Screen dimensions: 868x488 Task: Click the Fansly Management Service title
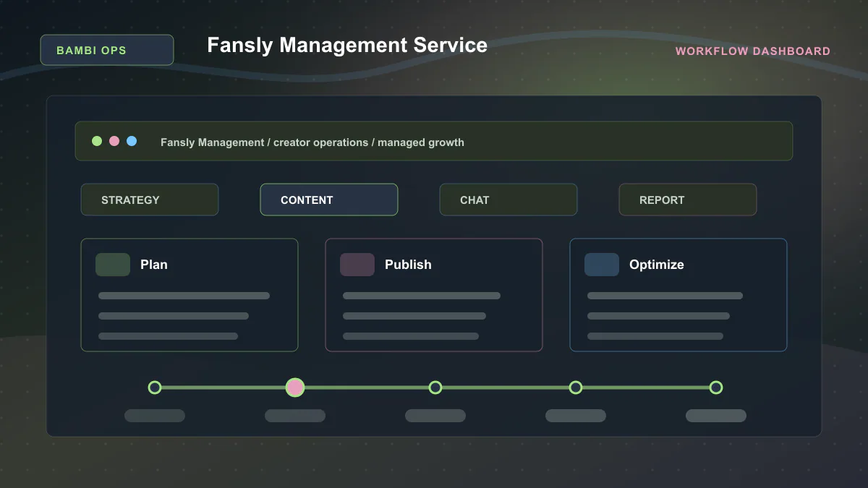[347, 45]
